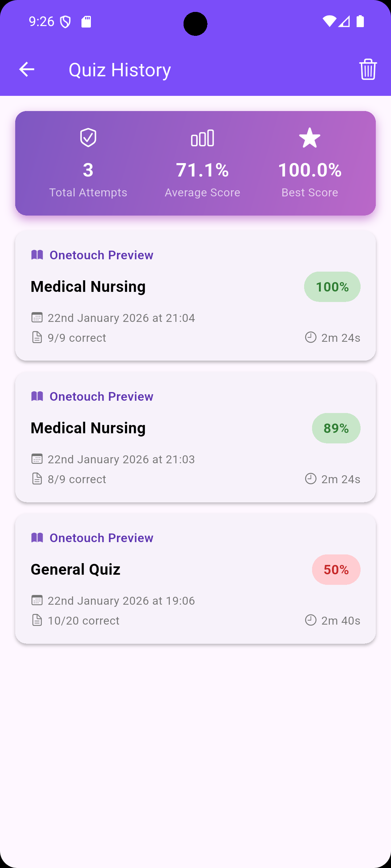Tap the book icon on General Quiz card
This screenshot has height=868, width=391.
(x=37, y=538)
